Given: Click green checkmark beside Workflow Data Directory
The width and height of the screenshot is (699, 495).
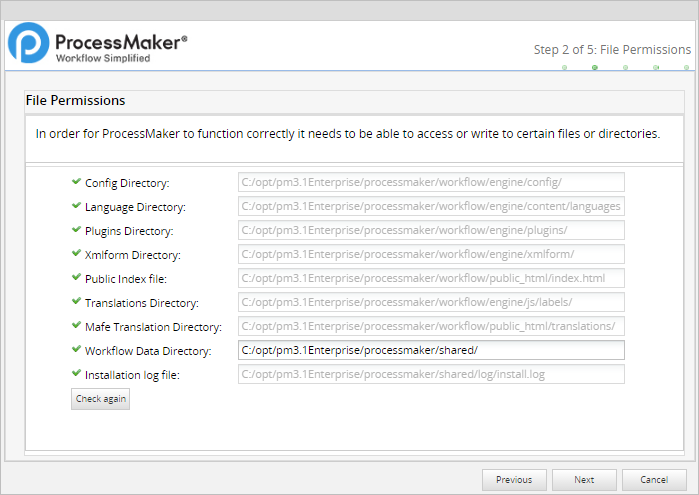Looking at the screenshot, I should 76,350.
